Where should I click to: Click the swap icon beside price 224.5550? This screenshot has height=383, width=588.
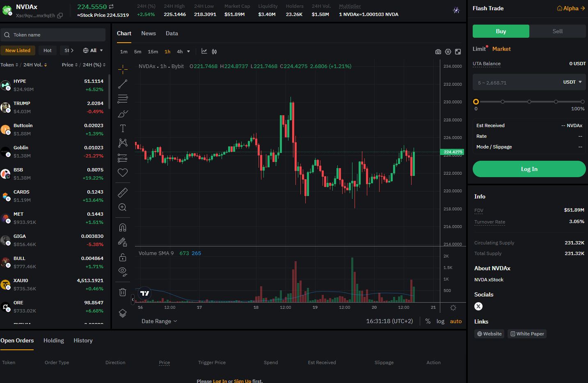point(111,7)
